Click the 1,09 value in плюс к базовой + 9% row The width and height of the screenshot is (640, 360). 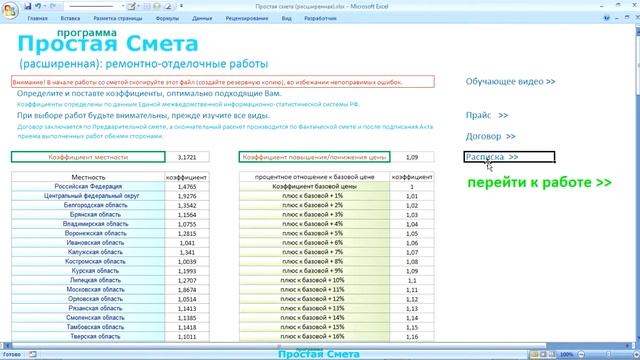click(x=412, y=271)
